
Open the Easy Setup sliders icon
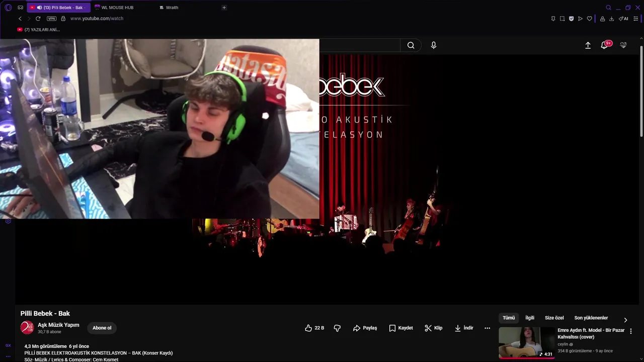tap(635, 19)
